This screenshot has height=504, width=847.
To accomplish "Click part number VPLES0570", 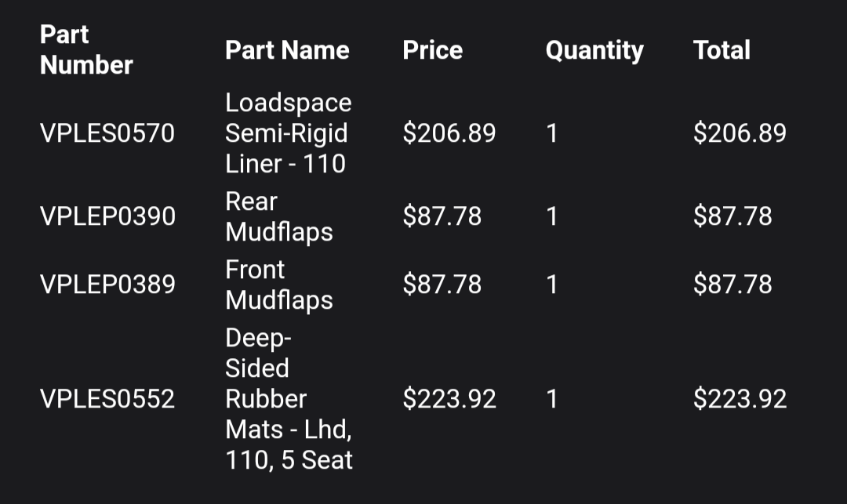I will (x=107, y=133).
